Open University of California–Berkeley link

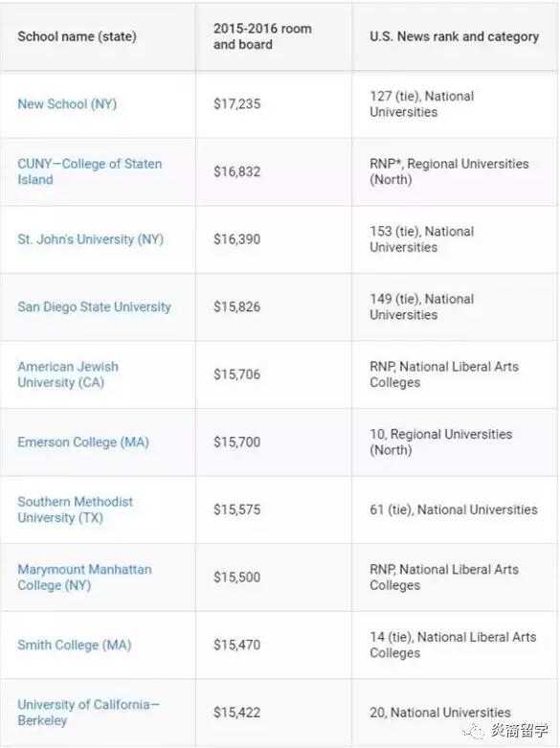(89, 713)
